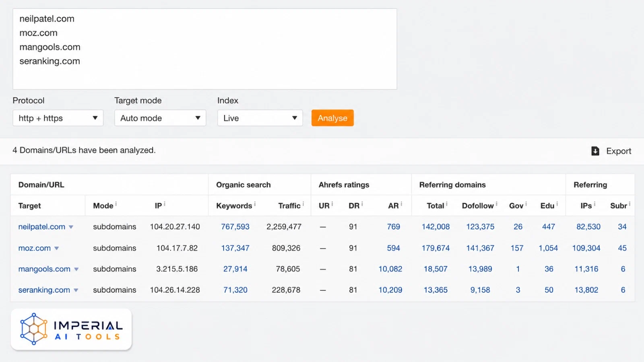Open mangools.com AR value 10,082
The height and width of the screenshot is (362, 644).
(x=390, y=269)
